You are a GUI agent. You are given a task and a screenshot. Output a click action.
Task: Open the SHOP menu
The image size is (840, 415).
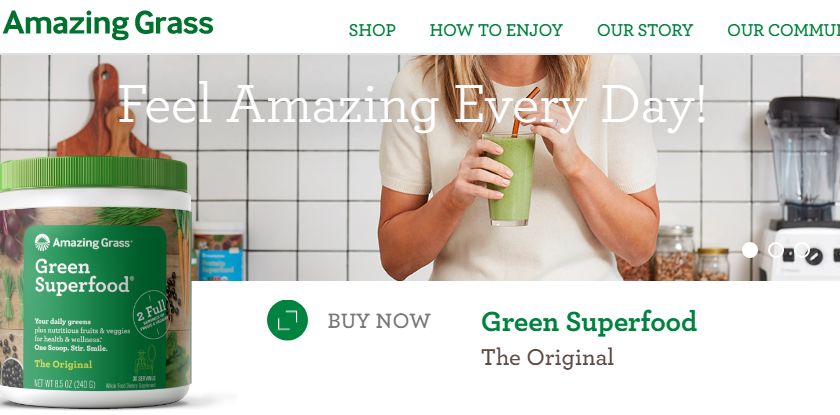(x=372, y=30)
